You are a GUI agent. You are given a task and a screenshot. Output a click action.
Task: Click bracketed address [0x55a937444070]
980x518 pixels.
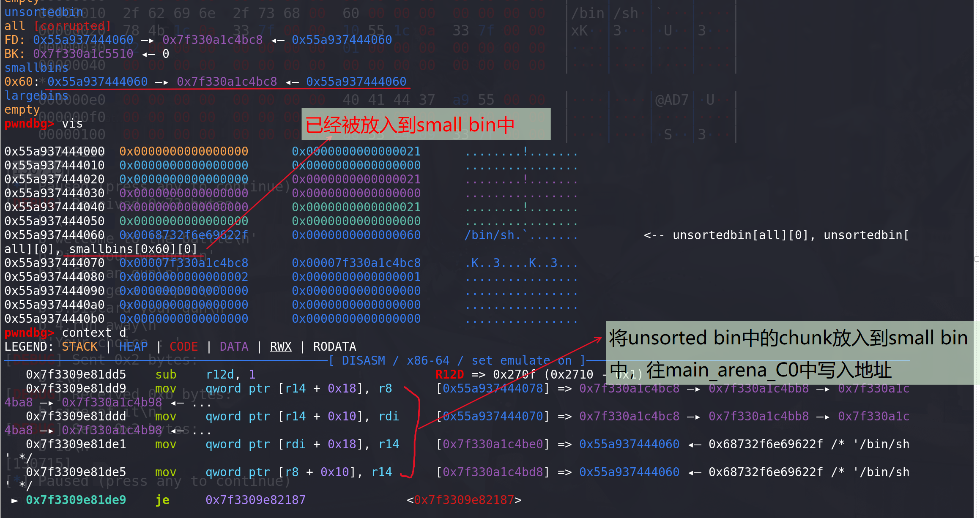coord(493,416)
